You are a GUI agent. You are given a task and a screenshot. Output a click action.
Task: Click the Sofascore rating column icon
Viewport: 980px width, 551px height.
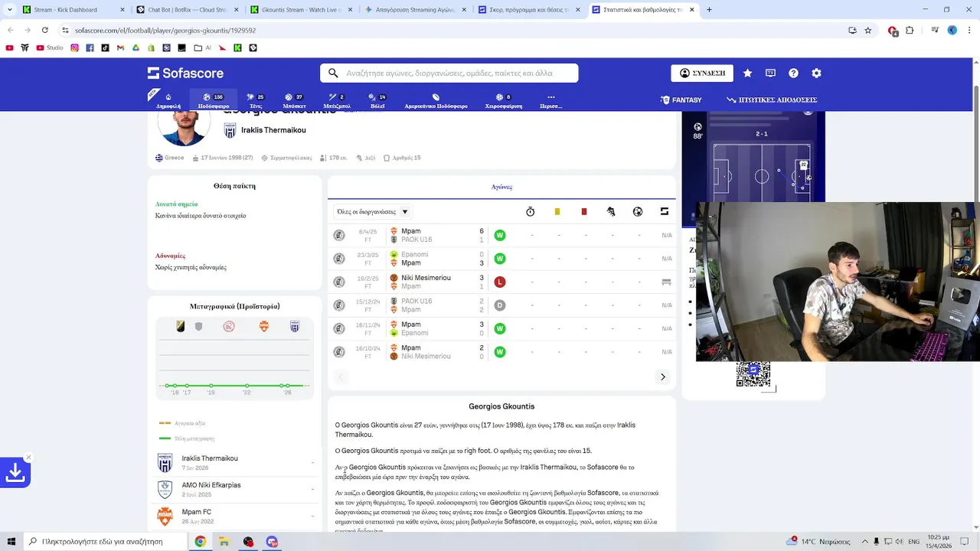(x=665, y=211)
